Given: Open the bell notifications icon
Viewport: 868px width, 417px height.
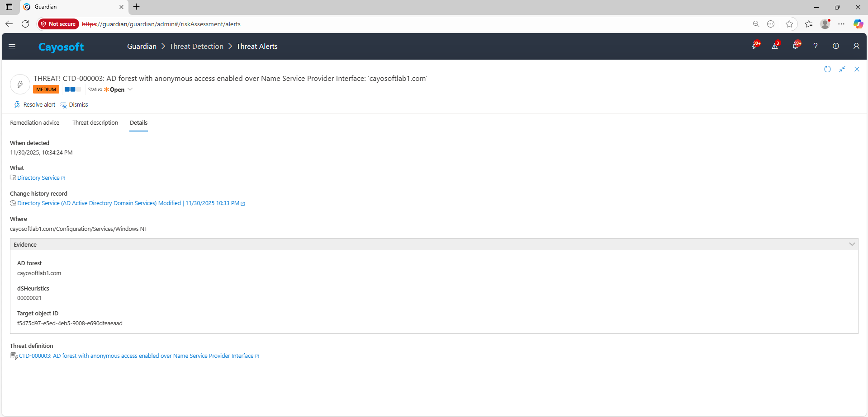Looking at the screenshot, I should coord(796,46).
